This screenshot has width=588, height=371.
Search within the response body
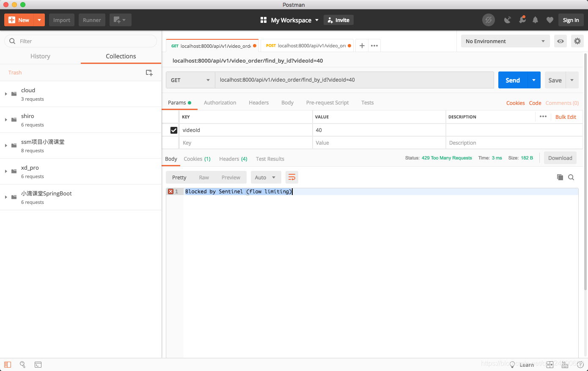(571, 177)
